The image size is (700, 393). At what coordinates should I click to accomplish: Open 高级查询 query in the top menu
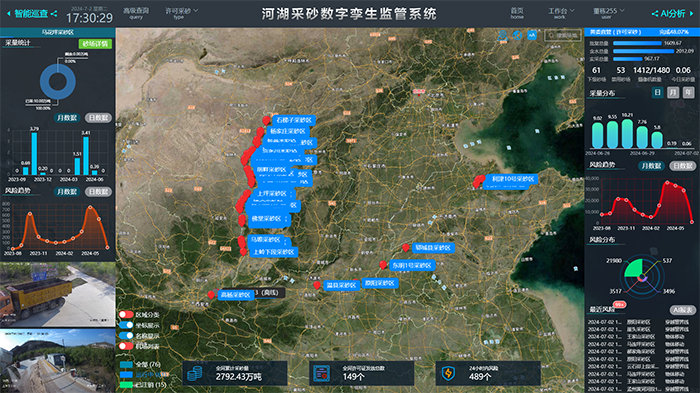(136, 13)
